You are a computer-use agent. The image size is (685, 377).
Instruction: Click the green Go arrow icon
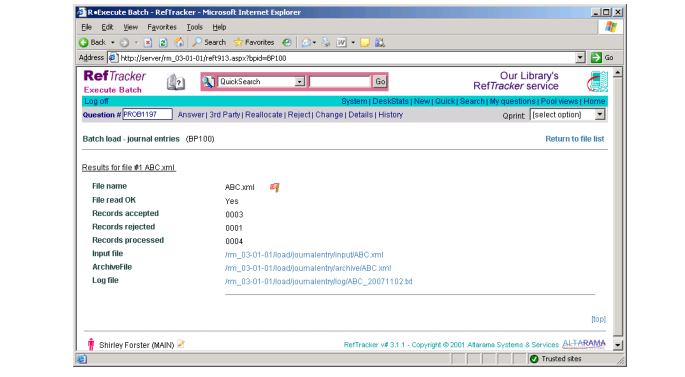596,57
